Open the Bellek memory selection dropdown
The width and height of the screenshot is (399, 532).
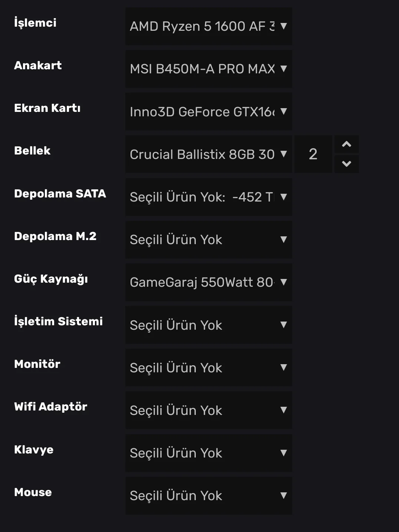[x=208, y=154]
